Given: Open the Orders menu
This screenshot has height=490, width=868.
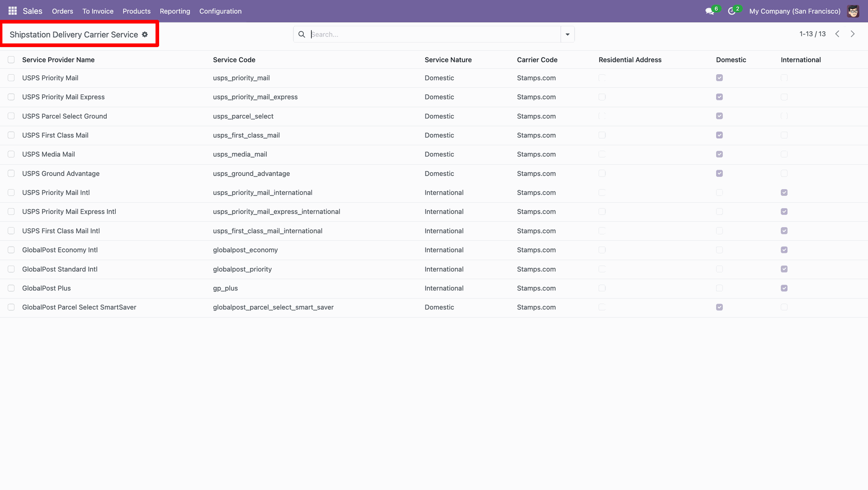Looking at the screenshot, I should [x=62, y=11].
